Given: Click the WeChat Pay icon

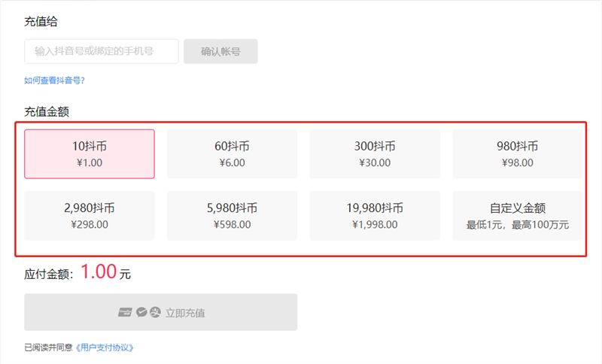Looking at the screenshot, I should [x=141, y=312].
